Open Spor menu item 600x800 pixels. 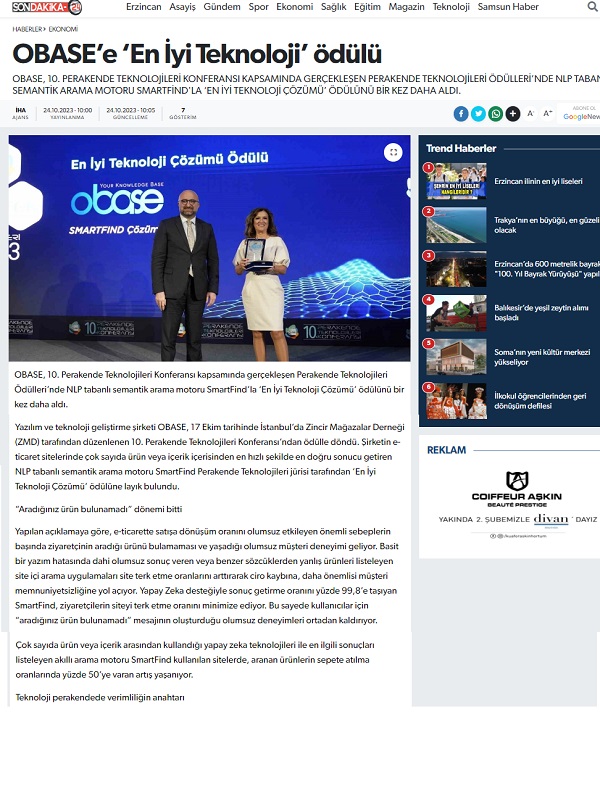259,7
